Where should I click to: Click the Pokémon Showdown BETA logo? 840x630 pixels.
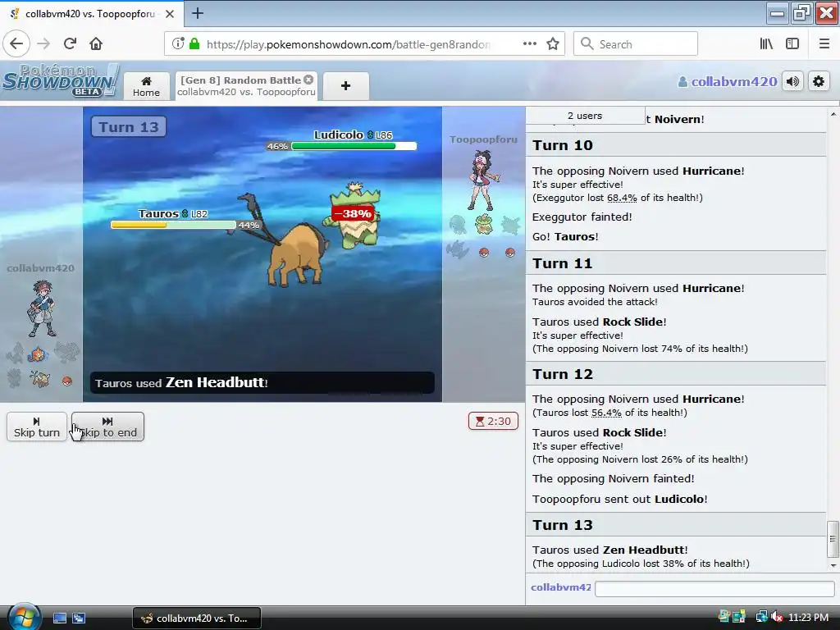click(60, 80)
